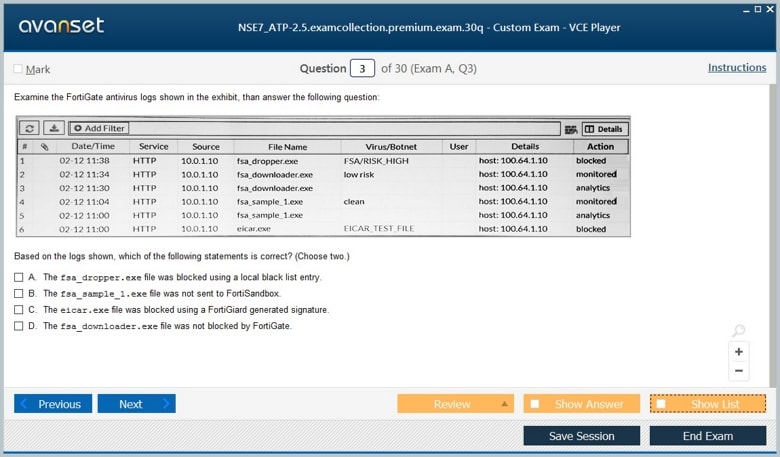Viewport: 780px width, 457px height.
Task: Minimize the VCE Player window
Action: click(746, 9)
